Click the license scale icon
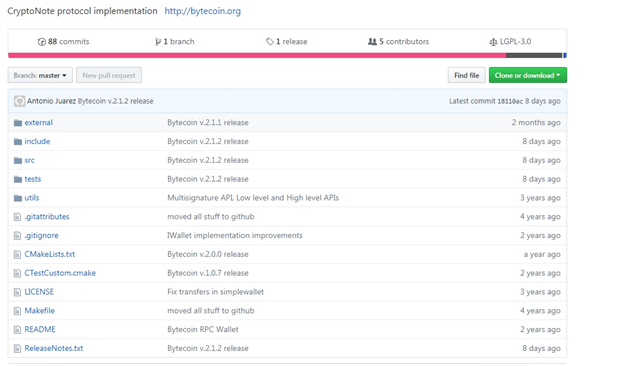This screenshot has height=366, width=628. (493, 42)
